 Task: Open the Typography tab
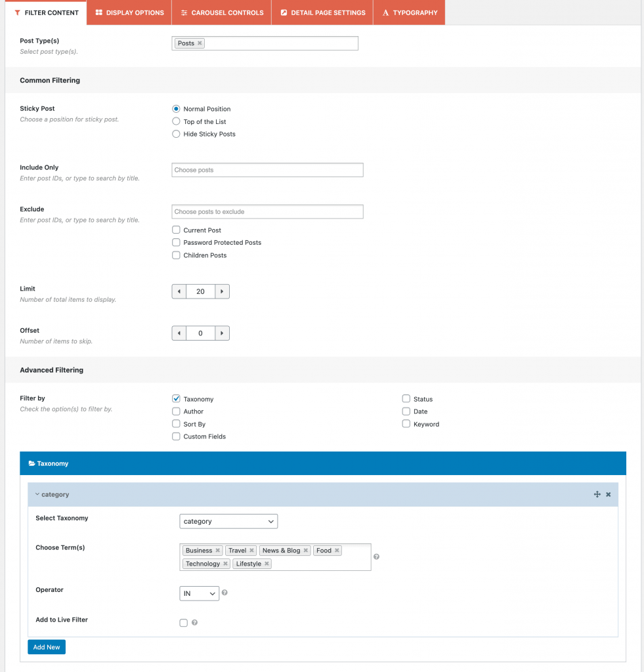point(410,12)
